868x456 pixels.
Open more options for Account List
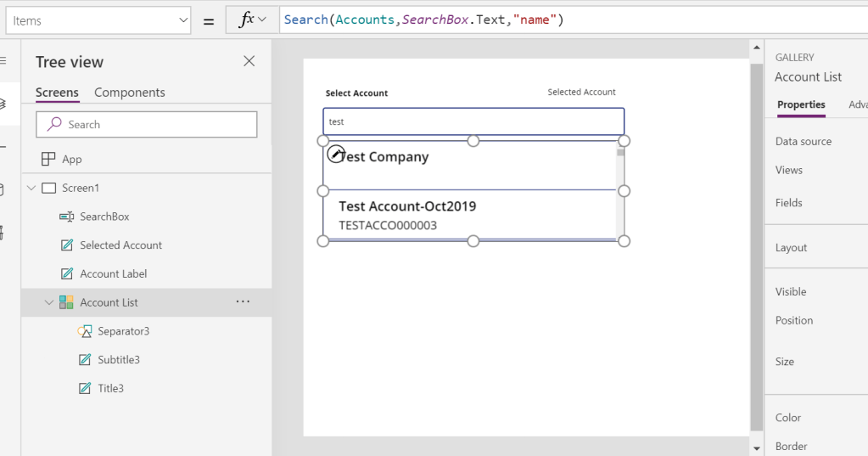click(244, 302)
